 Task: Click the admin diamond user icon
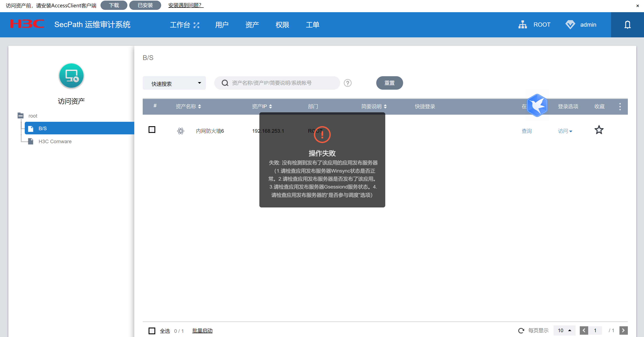point(570,25)
